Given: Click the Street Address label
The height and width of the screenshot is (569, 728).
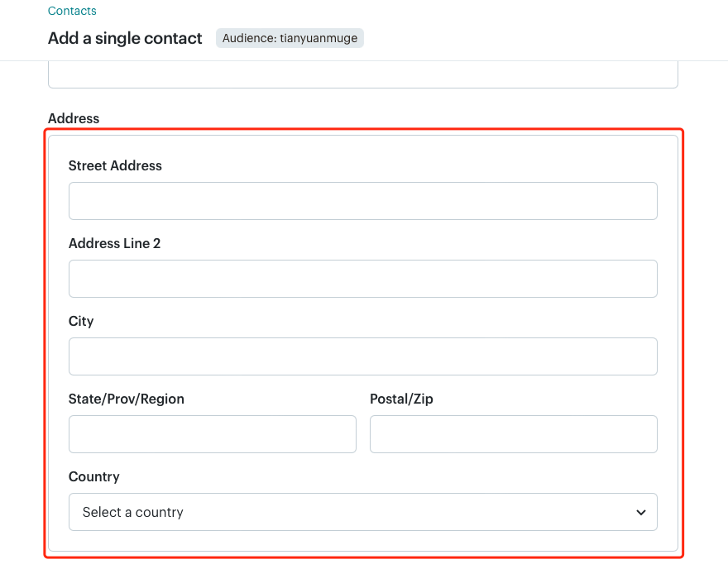Looking at the screenshot, I should pos(115,165).
